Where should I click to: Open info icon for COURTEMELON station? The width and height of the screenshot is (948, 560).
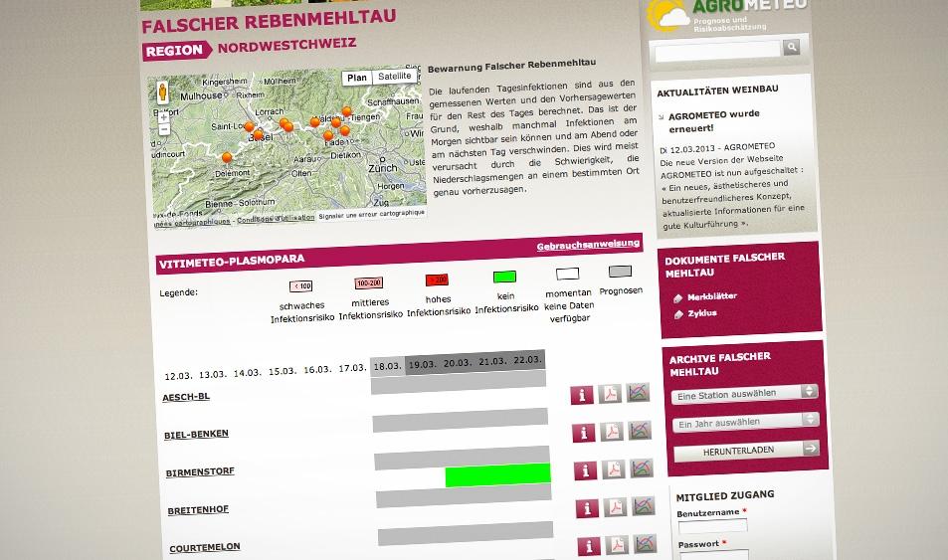coord(589,546)
